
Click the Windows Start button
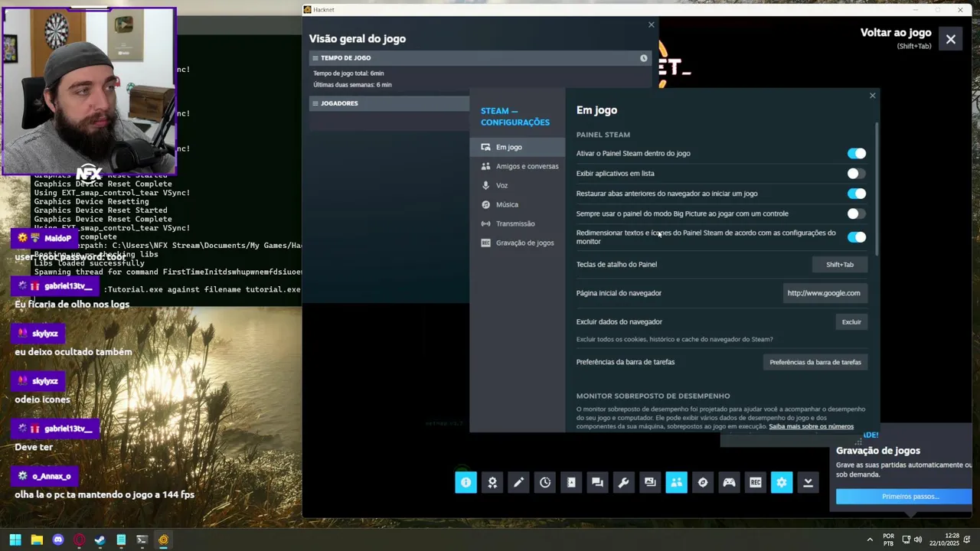(15, 540)
